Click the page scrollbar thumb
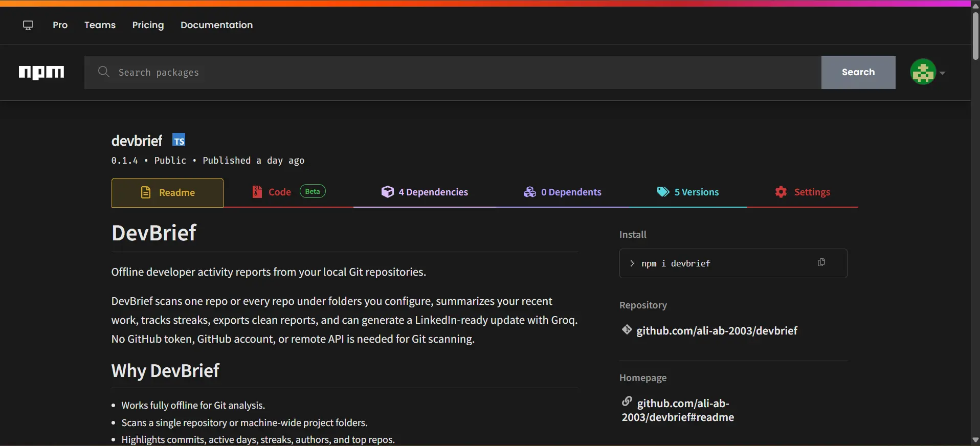 pos(975,36)
